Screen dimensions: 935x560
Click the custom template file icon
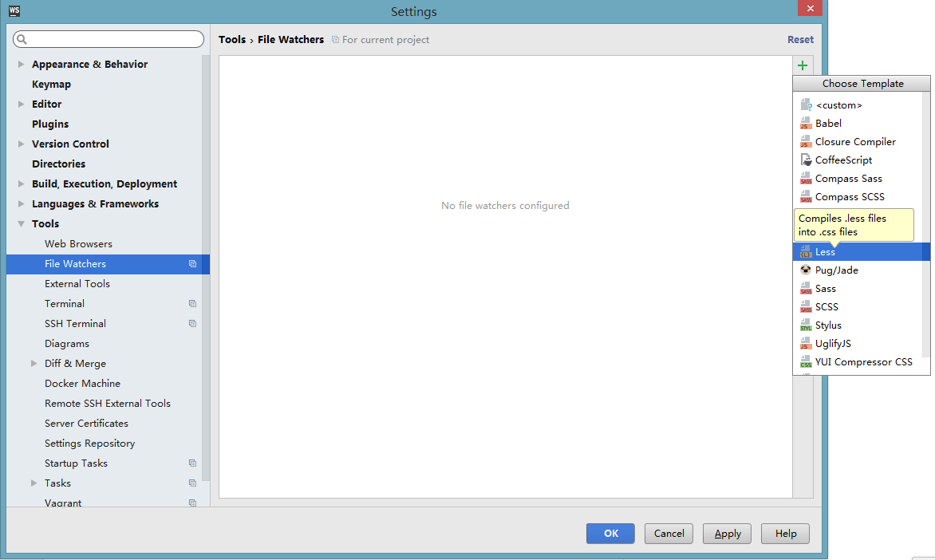pos(806,105)
